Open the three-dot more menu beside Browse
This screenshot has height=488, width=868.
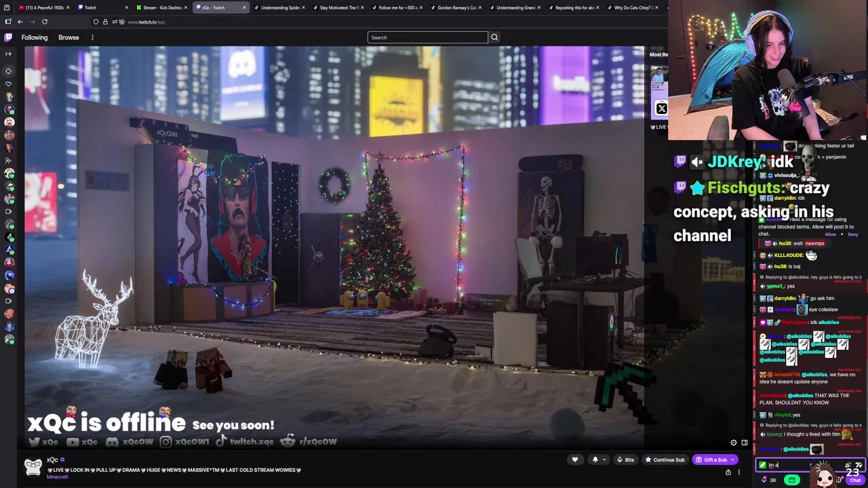[x=92, y=37]
